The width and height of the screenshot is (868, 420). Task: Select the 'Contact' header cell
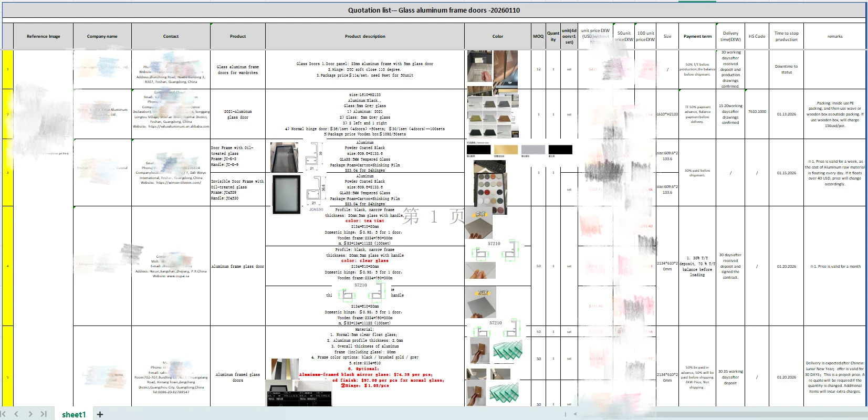[171, 36]
